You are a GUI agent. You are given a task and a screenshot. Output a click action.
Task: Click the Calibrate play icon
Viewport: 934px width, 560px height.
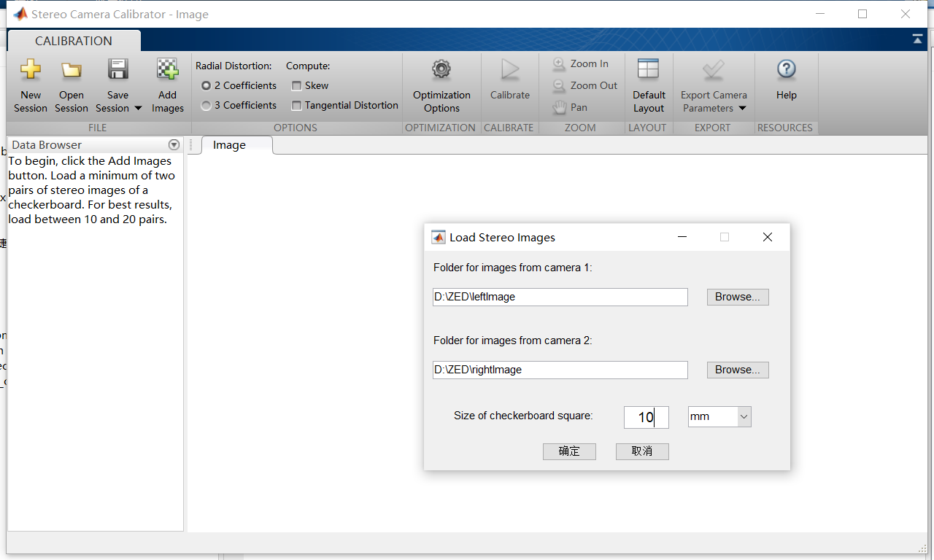click(x=510, y=70)
